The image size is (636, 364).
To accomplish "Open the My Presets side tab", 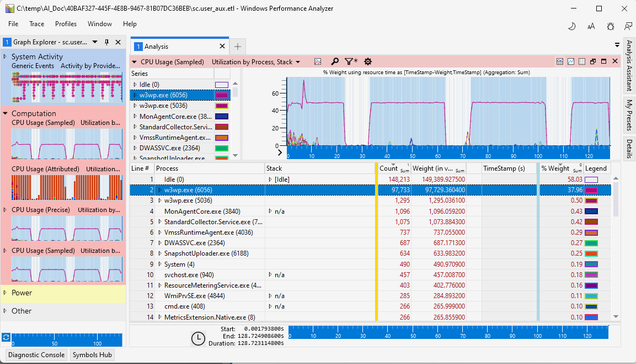I will click(x=629, y=115).
